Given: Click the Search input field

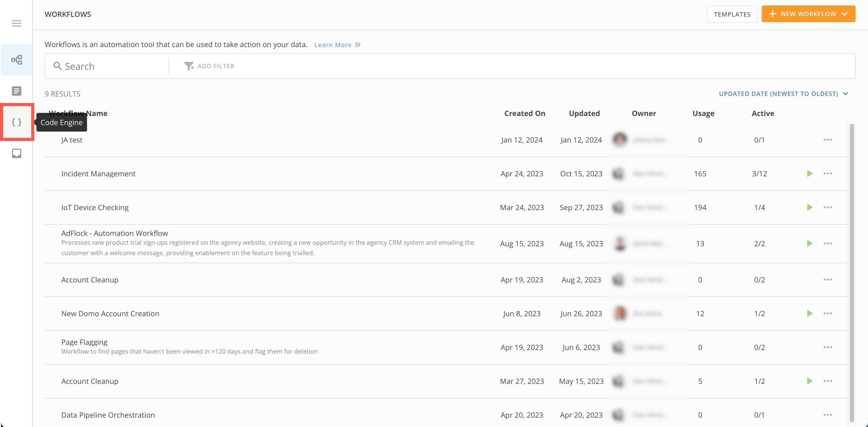Looking at the screenshot, I should point(111,66).
